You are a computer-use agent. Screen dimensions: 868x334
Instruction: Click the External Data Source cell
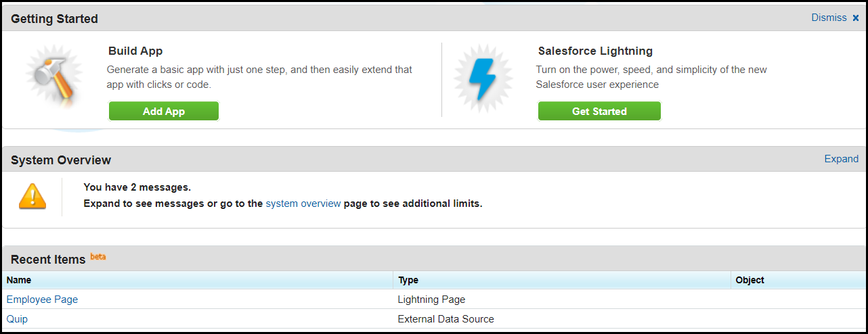(x=446, y=319)
